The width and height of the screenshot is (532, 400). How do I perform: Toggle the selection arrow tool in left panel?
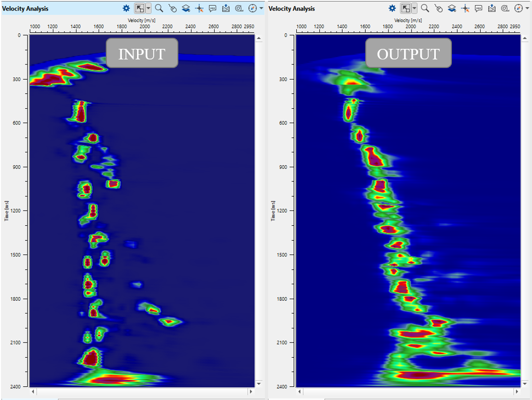[x=140, y=8]
